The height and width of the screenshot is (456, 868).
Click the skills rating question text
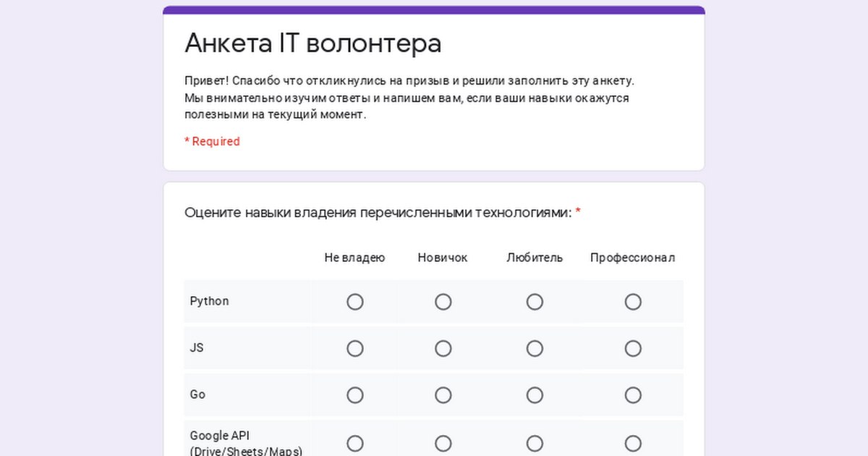(378, 213)
